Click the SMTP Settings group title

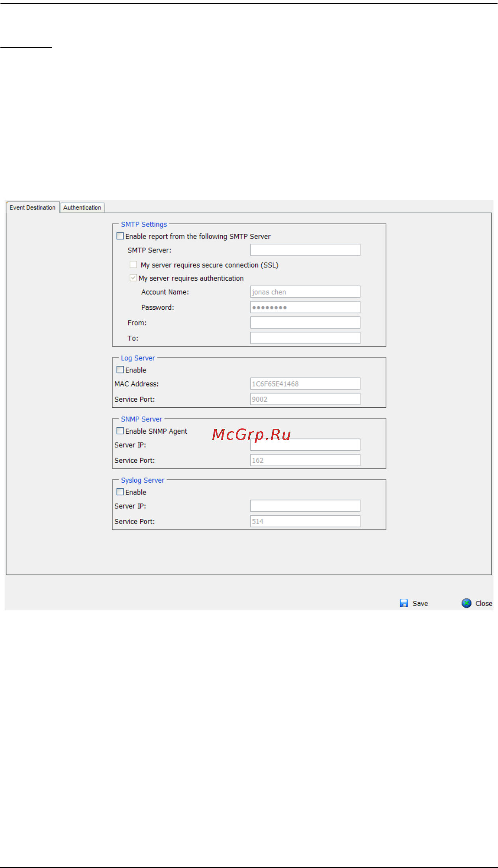[x=144, y=225]
